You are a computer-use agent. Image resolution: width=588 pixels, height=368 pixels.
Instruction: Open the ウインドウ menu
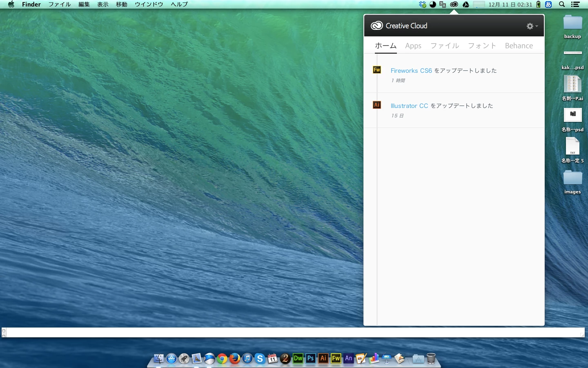tap(149, 4)
